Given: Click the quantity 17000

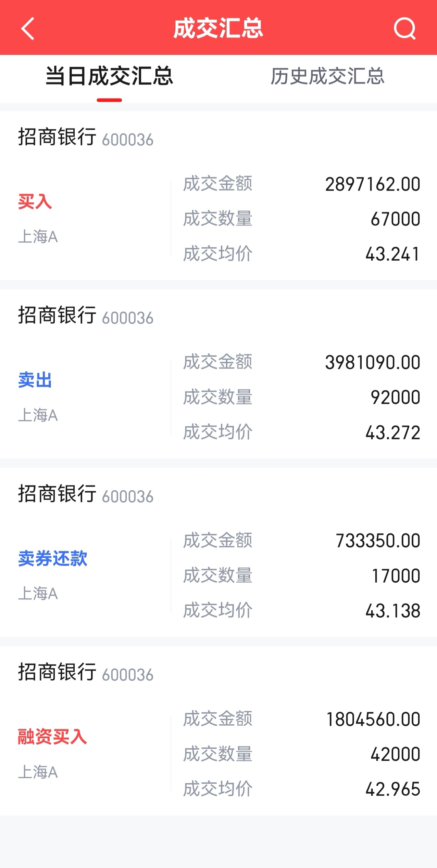Looking at the screenshot, I should pos(396,576).
